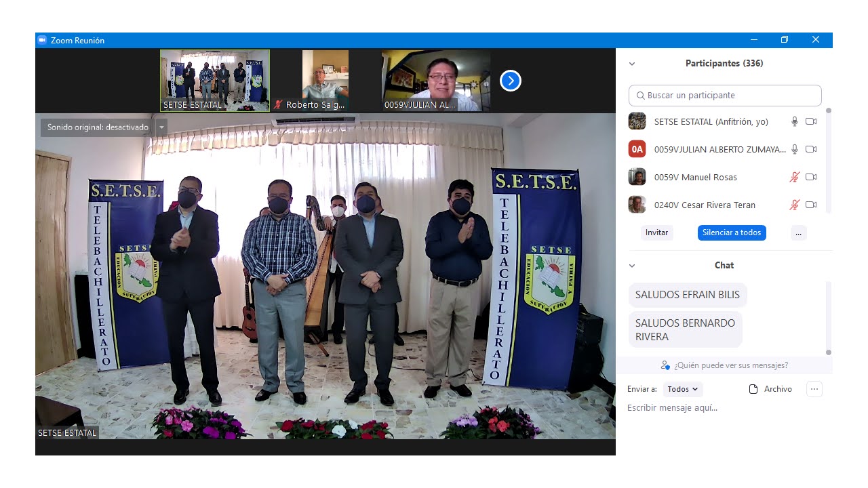Click Silenciar a todos button
The image size is (868, 488).
[x=732, y=232]
